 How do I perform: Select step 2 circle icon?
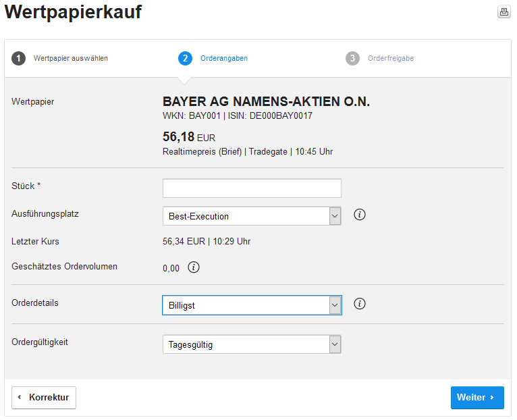point(186,58)
